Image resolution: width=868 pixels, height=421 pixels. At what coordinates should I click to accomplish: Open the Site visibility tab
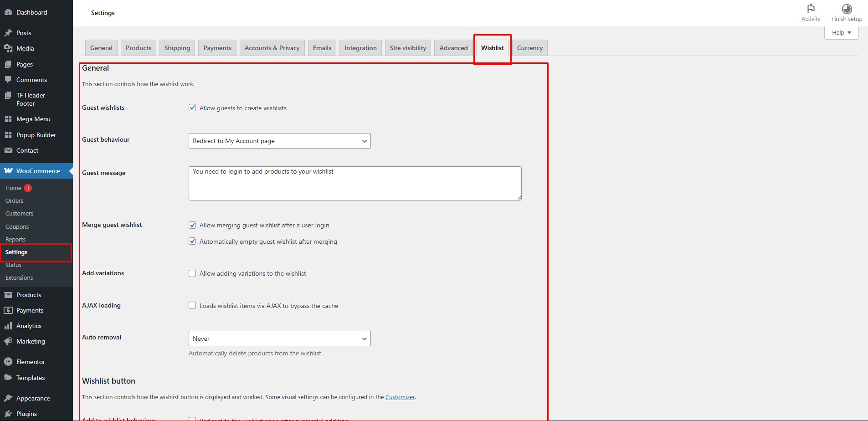tap(408, 48)
